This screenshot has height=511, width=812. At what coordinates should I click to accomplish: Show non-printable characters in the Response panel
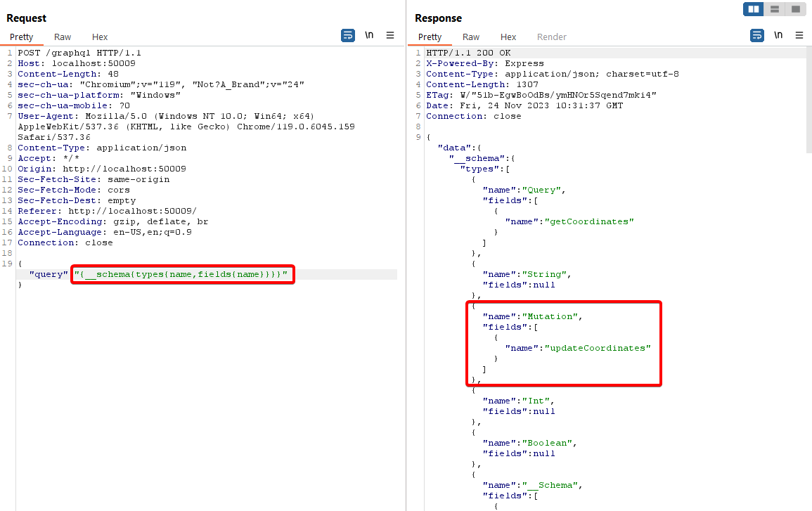click(x=778, y=36)
